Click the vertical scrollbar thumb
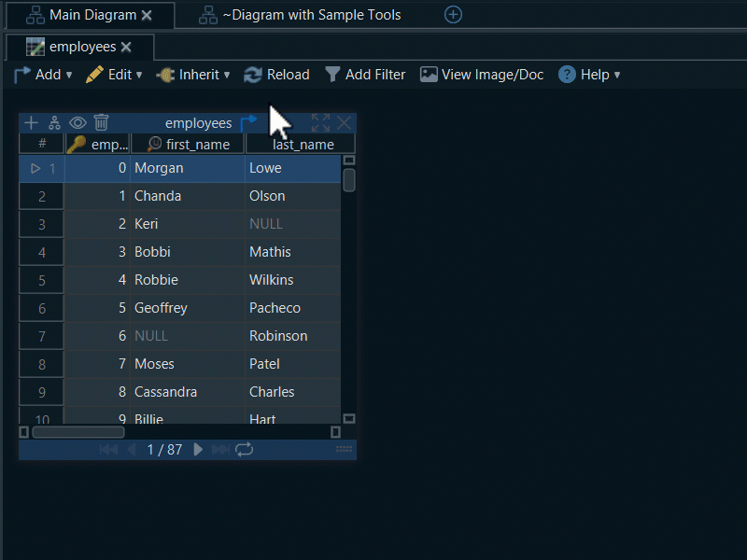 [x=349, y=180]
